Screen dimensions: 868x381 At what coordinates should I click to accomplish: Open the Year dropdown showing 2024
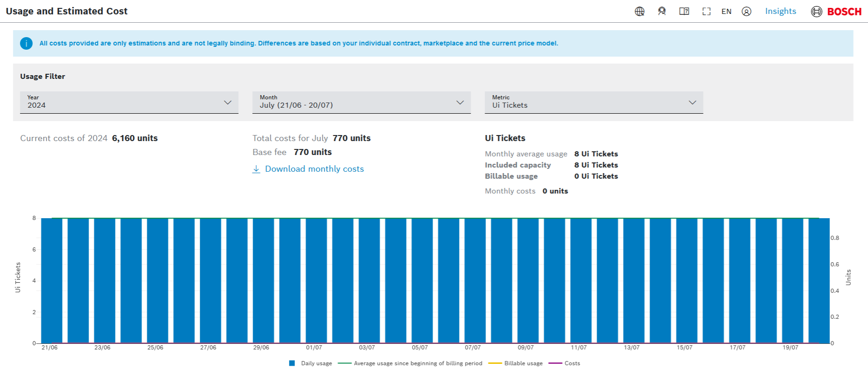(x=129, y=103)
